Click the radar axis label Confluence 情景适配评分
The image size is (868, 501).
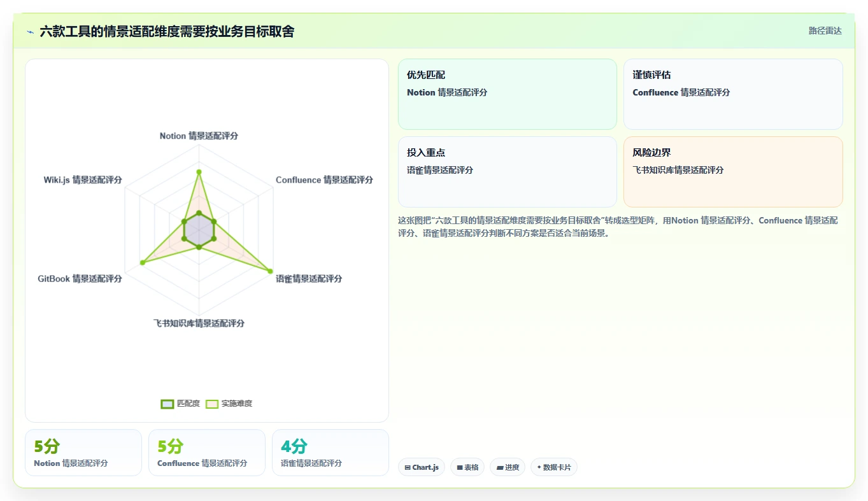pyautogui.click(x=324, y=180)
